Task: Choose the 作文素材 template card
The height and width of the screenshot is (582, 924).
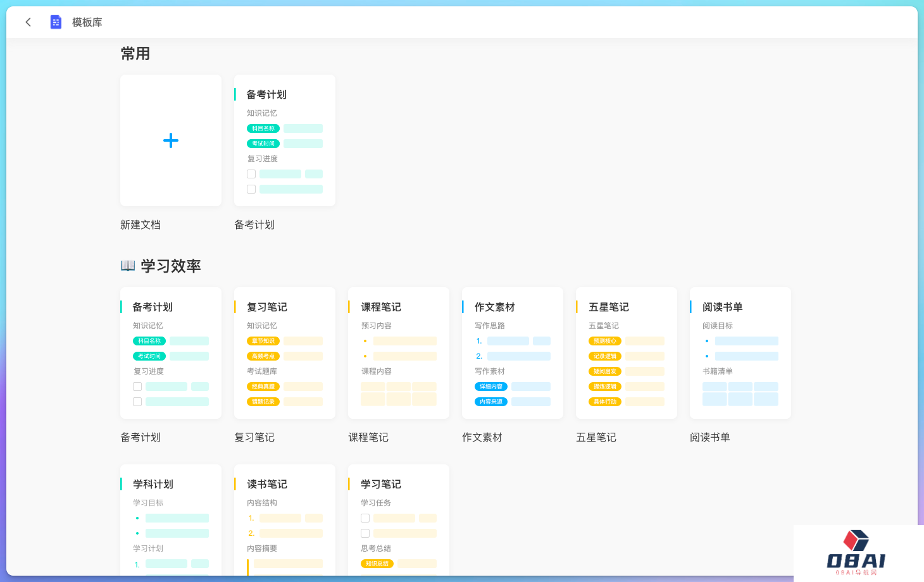Action: coord(513,353)
